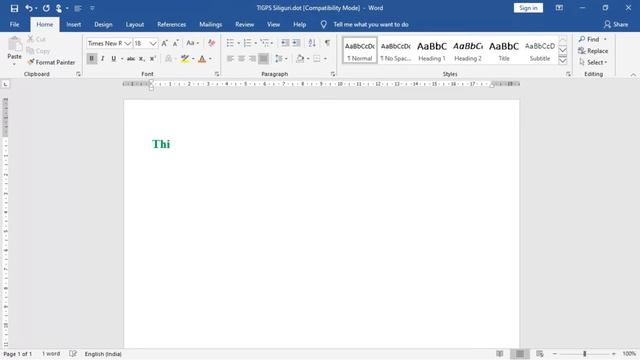Save the document with the Save icon
The image size is (640, 360).
(14, 8)
